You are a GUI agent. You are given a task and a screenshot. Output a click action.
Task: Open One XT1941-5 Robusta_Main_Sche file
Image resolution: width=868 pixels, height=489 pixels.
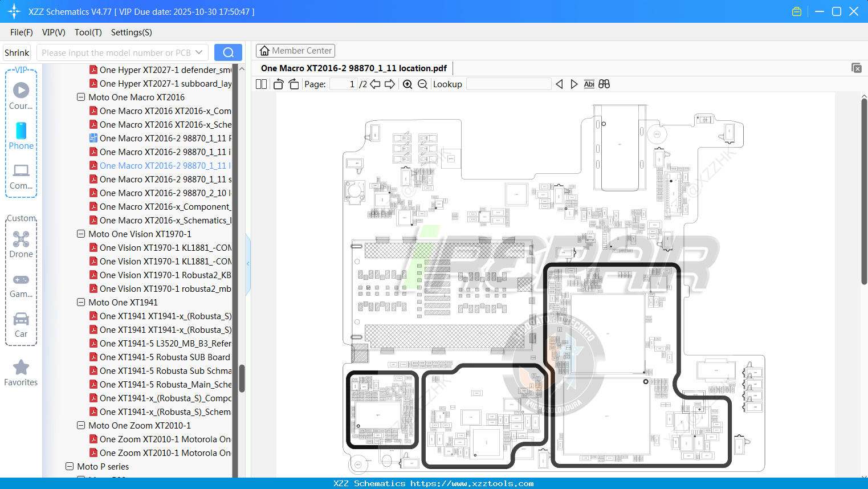tap(160, 384)
